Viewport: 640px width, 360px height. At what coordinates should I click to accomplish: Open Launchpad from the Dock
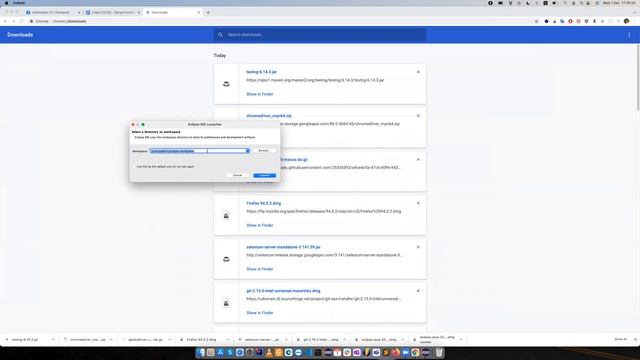[211, 352]
